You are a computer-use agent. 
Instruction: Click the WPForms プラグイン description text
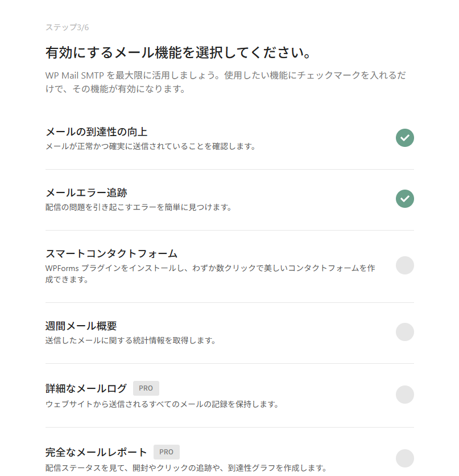point(210,274)
